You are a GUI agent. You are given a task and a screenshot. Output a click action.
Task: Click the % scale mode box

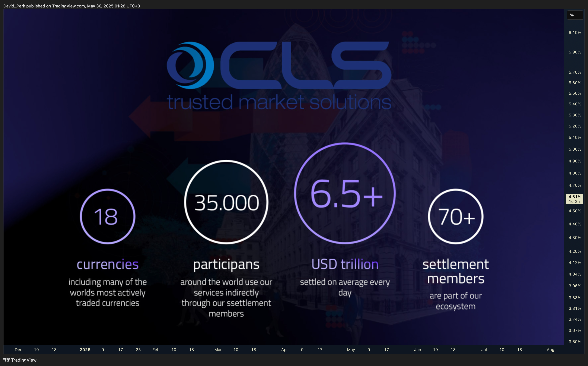pos(575,15)
